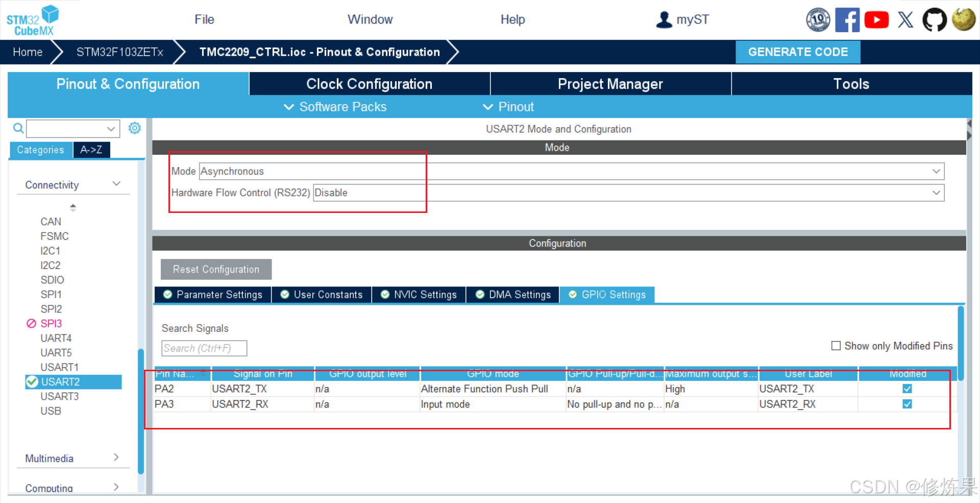The height and width of the screenshot is (503, 980).
Task: Click the configuration panel vertical scrollbar
Action: pyautogui.click(x=961, y=343)
